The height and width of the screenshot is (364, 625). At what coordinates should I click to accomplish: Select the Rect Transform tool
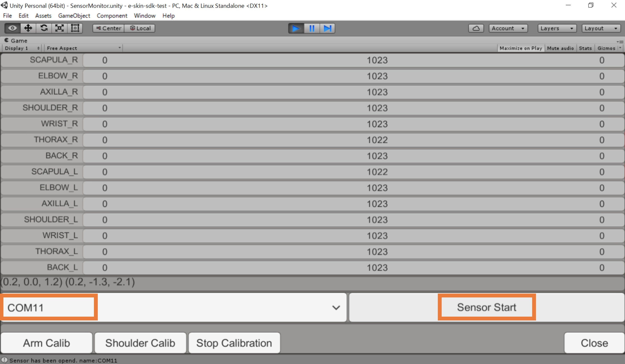[75, 28]
